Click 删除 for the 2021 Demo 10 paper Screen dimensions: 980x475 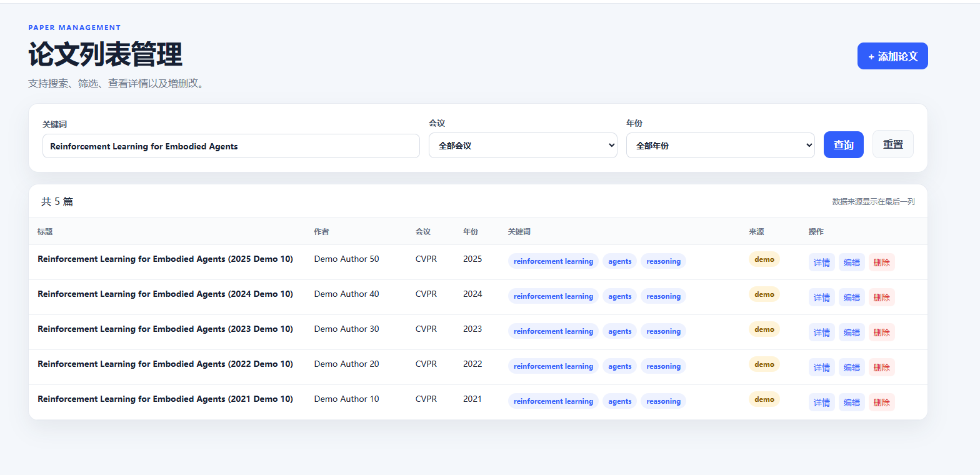(882, 402)
